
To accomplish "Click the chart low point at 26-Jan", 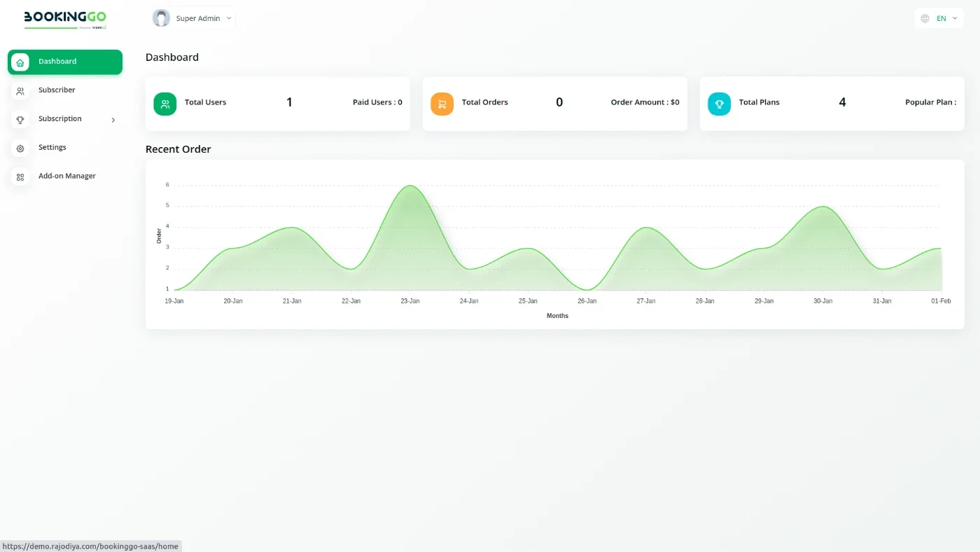I will coord(587,289).
